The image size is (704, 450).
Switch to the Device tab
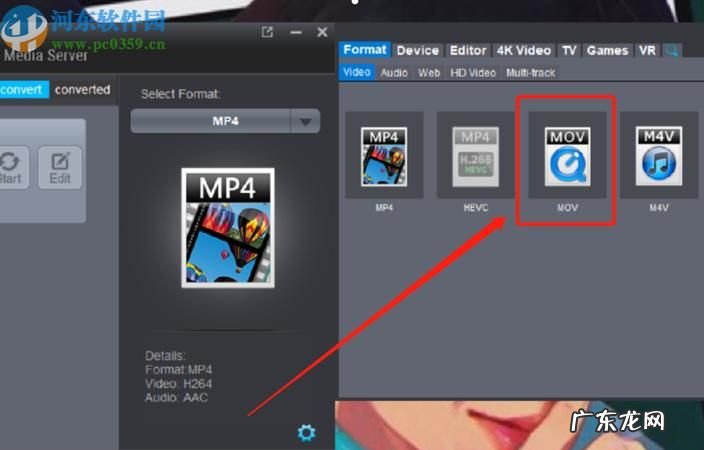[417, 50]
